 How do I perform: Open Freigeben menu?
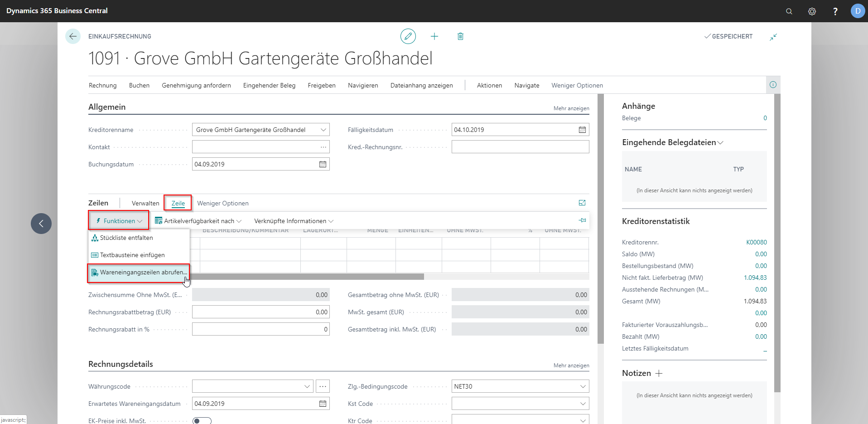(x=322, y=85)
